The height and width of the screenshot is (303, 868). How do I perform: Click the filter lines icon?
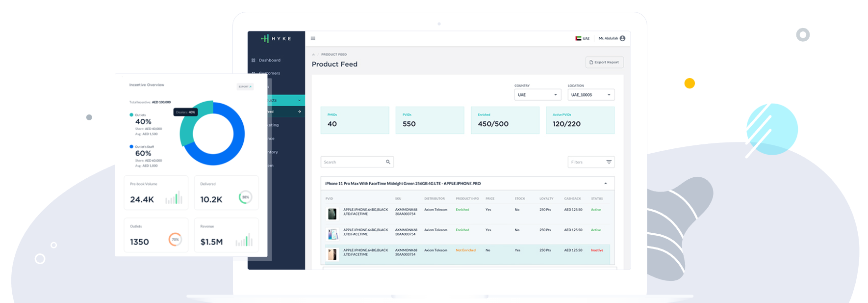pyautogui.click(x=609, y=162)
